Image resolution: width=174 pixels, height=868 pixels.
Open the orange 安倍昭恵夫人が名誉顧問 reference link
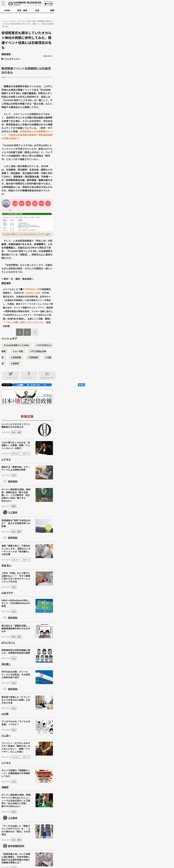[x=27, y=135]
